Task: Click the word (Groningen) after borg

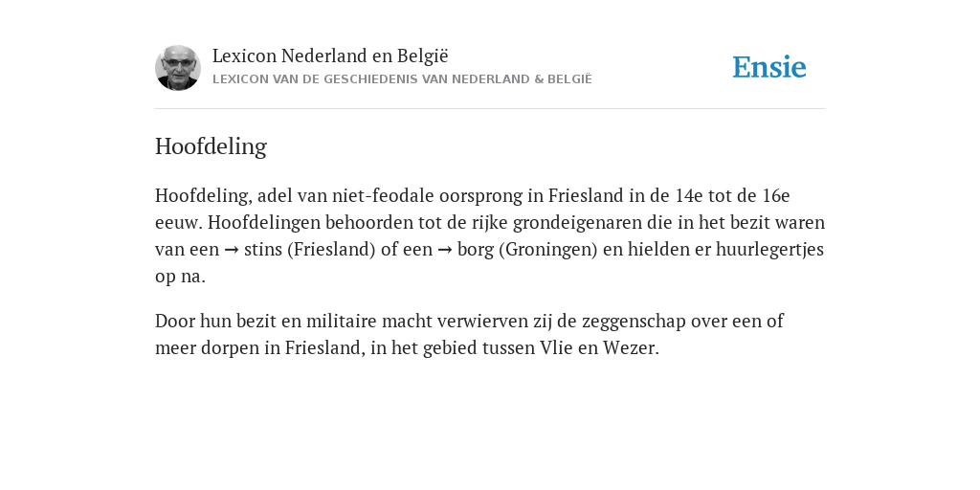Action: [548, 250]
